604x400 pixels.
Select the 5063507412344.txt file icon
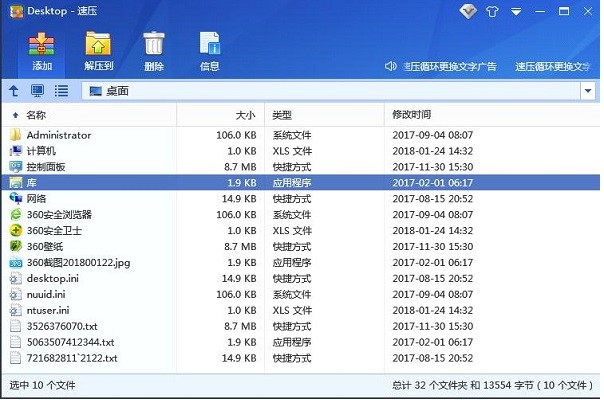coord(15,342)
